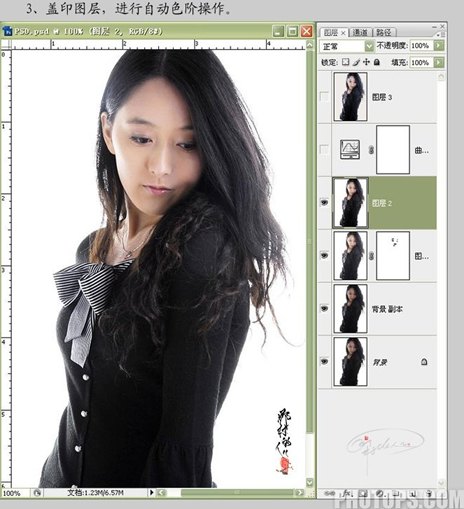Add a layer mask button
The height and width of the screenshot is (509, 464).
pyautogui.click(x=363, y=493)
